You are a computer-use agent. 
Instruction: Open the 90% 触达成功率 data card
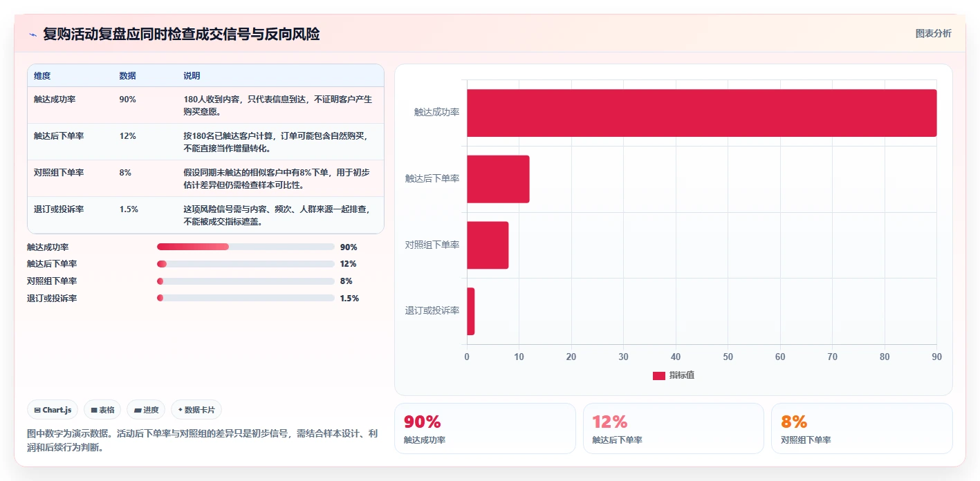click(x=485, y=428)
